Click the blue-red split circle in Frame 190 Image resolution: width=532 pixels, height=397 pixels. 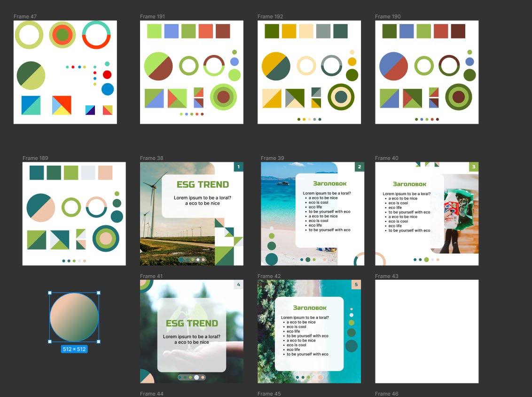(x=393, y=66)
